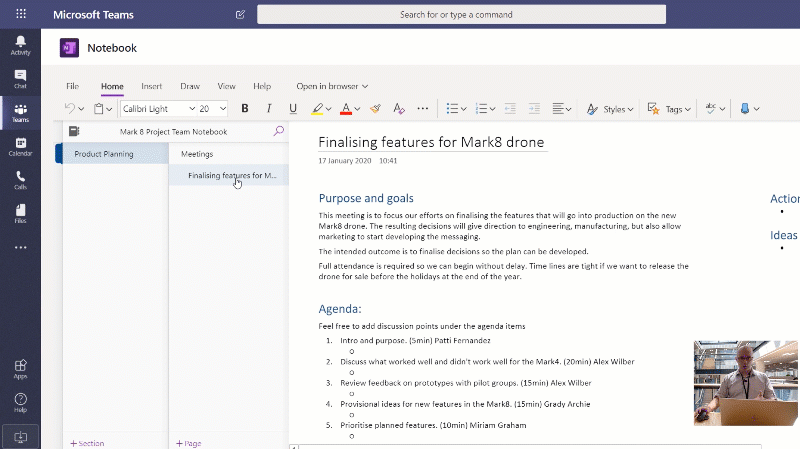This screenshot has width=800, height=449.
Task: Show more apps via ellipsis in left rail
Action: [20, 247]
